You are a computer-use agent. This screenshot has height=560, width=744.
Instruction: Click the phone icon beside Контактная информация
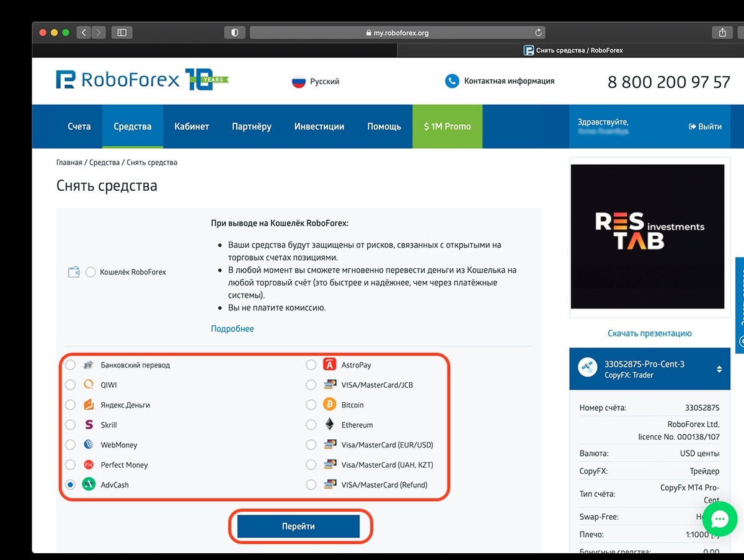tap(452, 81)
